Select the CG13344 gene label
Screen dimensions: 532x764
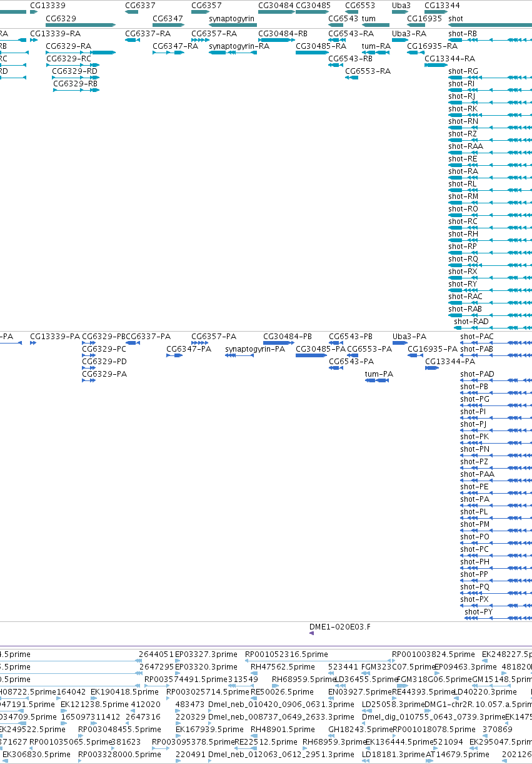click(x=442, y=6)
